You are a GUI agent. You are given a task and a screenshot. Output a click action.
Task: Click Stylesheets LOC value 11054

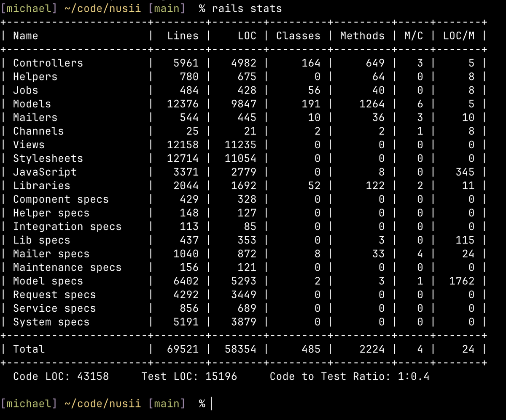tap(240, 158)
